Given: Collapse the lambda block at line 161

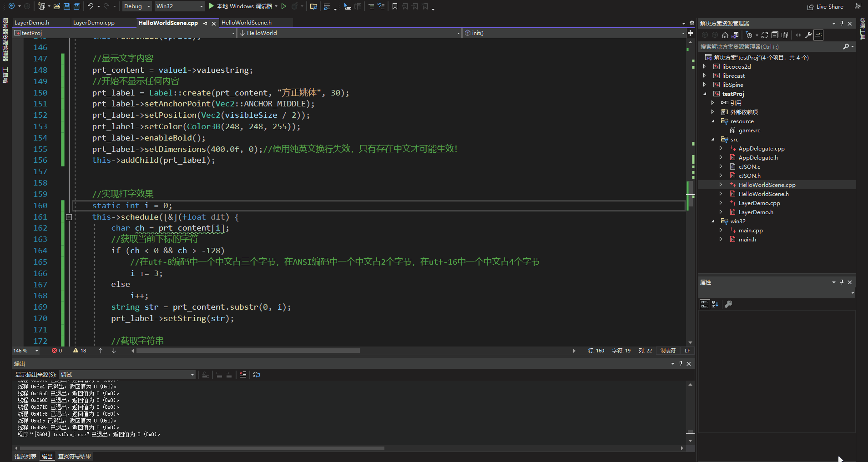Looking at the screenshot, I should point(69,217).
